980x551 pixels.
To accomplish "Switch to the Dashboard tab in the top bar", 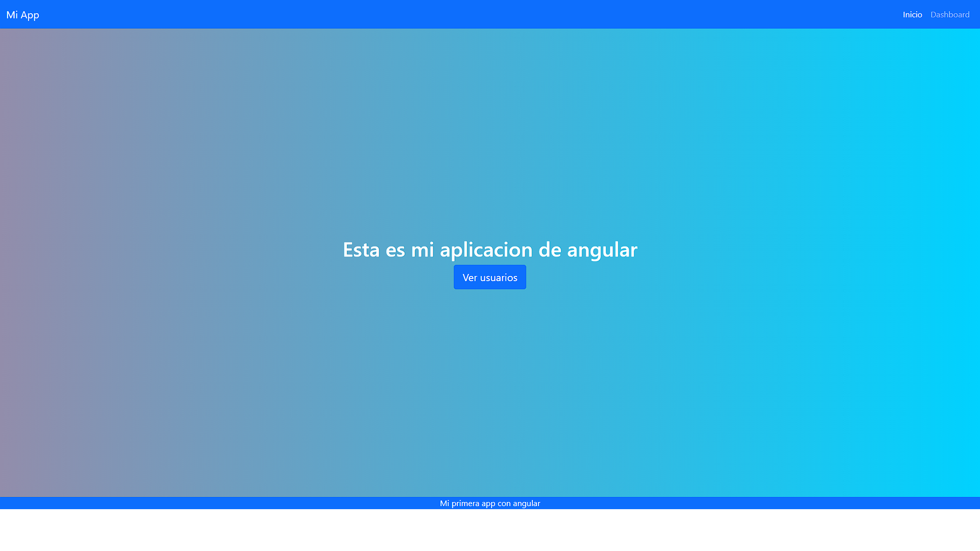I will (x=949, y=15).
